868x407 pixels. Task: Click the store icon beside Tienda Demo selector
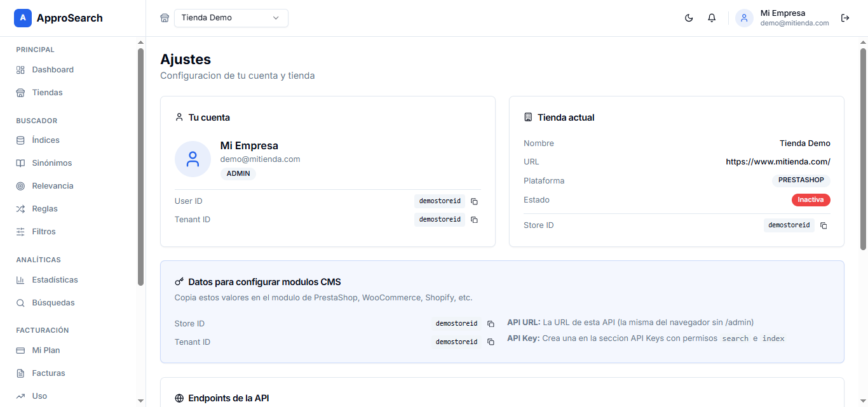(165, 18)
